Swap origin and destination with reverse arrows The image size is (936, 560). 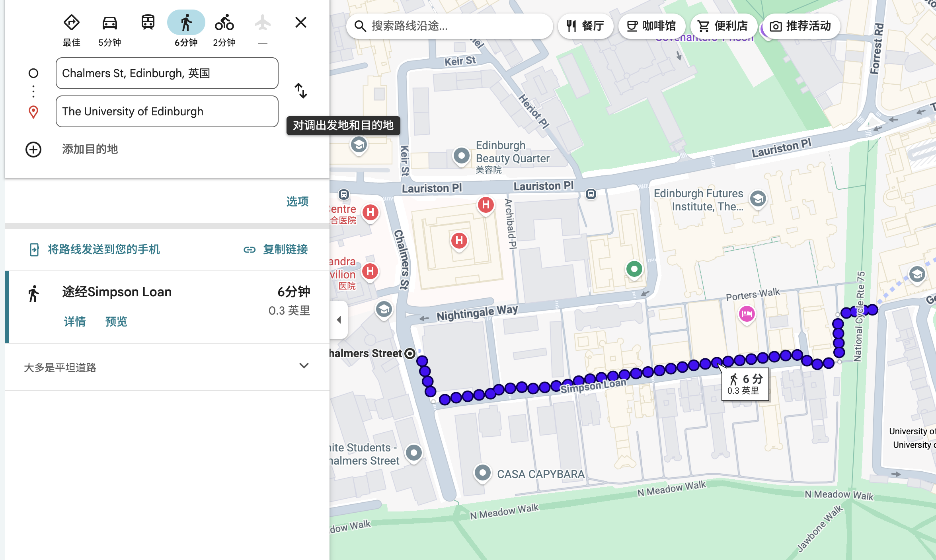pos(301,91)
